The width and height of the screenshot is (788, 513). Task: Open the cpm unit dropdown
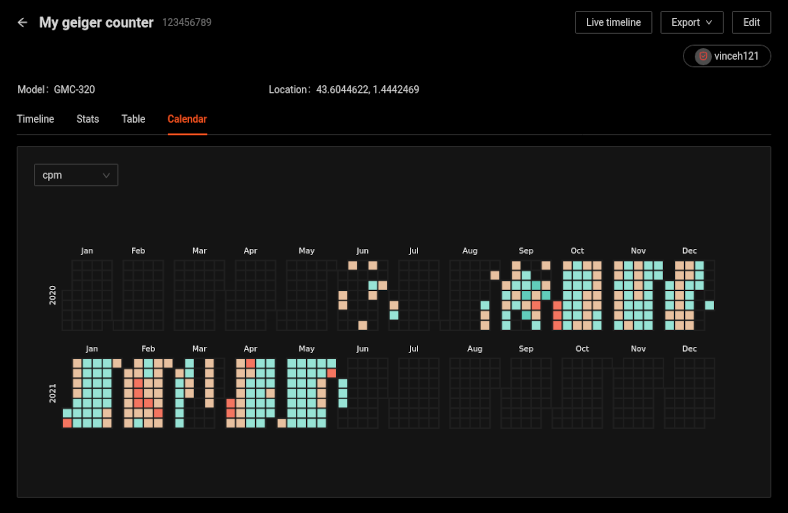[76, 175]
